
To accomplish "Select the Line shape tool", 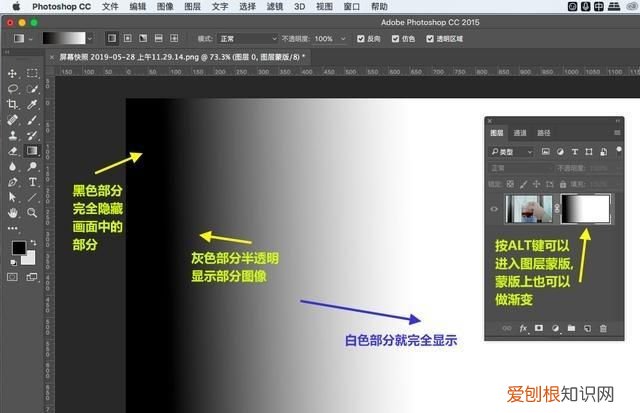I will [x=32, y=198].
